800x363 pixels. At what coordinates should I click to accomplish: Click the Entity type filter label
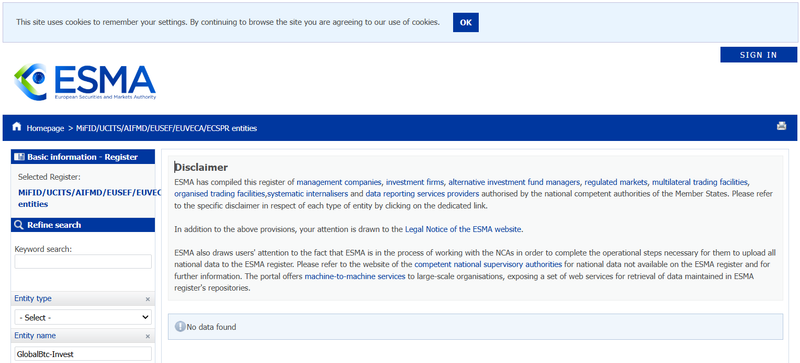33,299
